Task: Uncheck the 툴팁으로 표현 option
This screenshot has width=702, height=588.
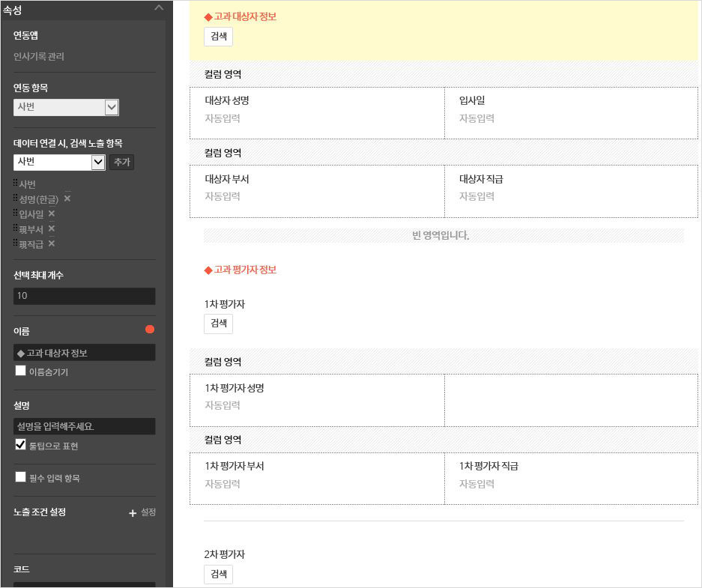Action: (20, 445)
